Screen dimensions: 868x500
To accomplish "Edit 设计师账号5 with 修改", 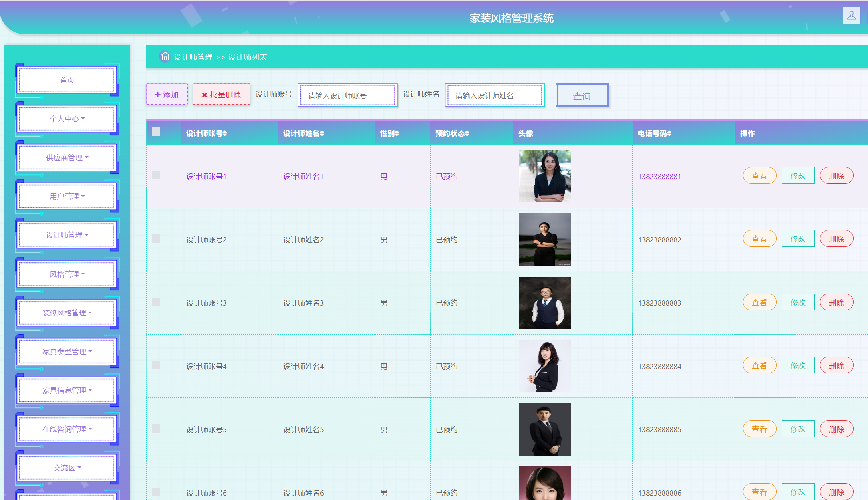I will coord(798,429).
